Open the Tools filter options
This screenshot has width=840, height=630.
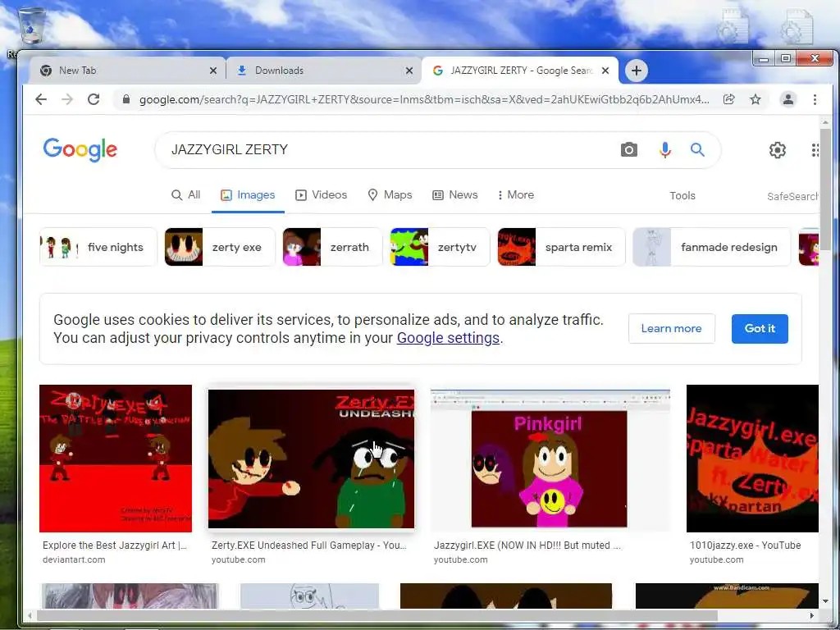pos(682,196)
